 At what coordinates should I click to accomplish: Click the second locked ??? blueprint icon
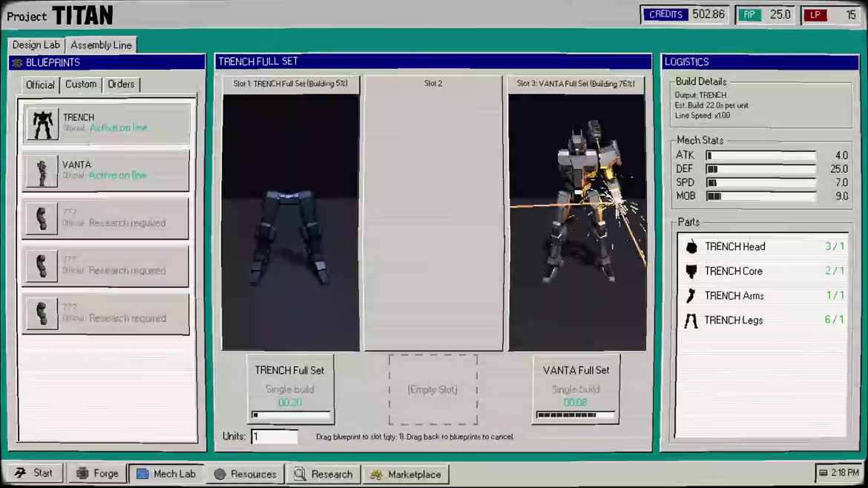(x=42, y=266)
